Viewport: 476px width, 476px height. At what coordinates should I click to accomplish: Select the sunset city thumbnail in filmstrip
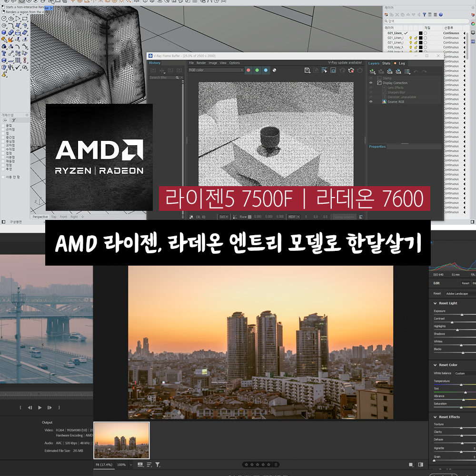(x=122, y=440)
